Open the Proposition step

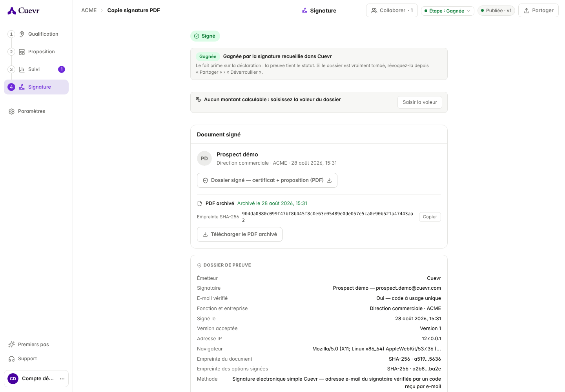click(37, 52)
